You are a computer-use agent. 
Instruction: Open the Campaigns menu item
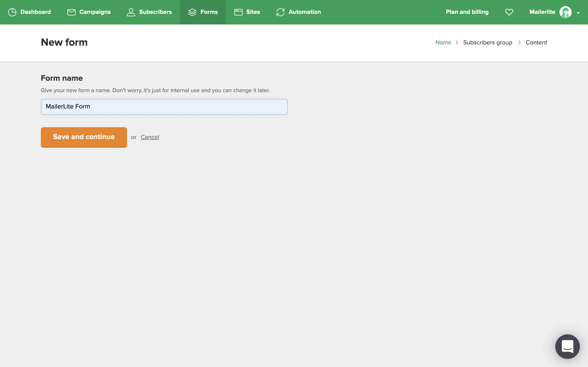95,12
